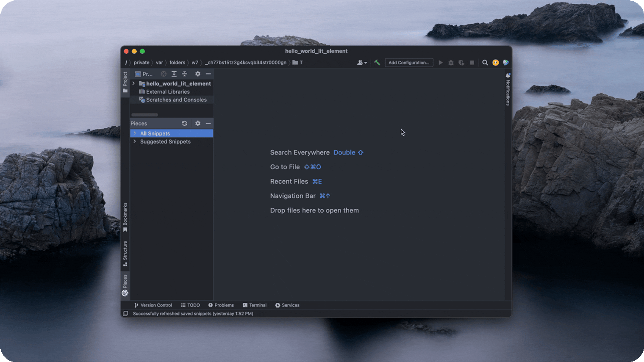Toggle the Project tool window tab
The height and width of the screenshot is (362, 644).
pyautogui.click(x=125, y=83)
